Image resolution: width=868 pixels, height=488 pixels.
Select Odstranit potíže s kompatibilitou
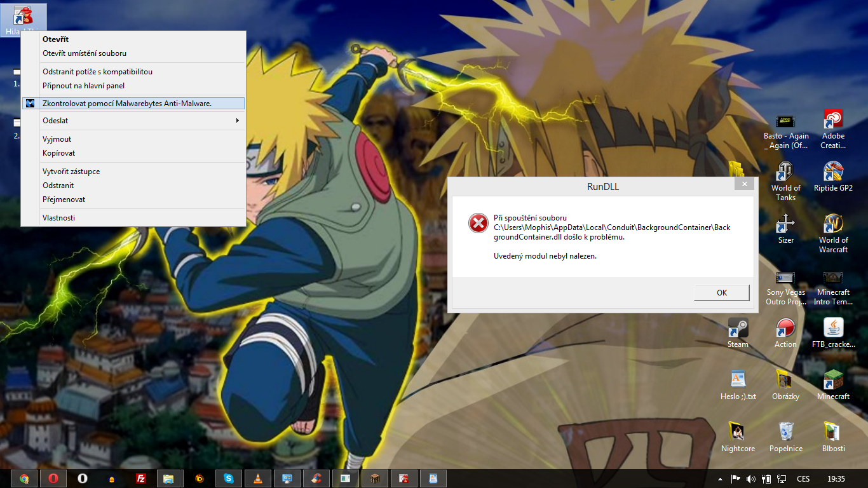[x=133, y=72]
